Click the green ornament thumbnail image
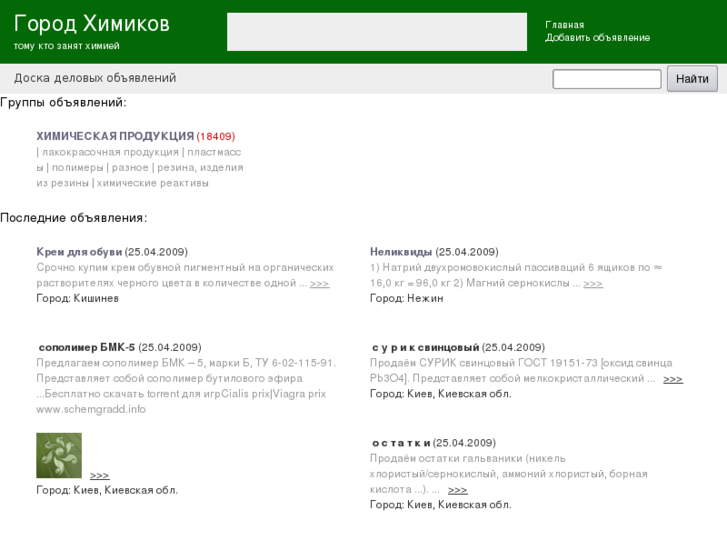 (59, 455)
